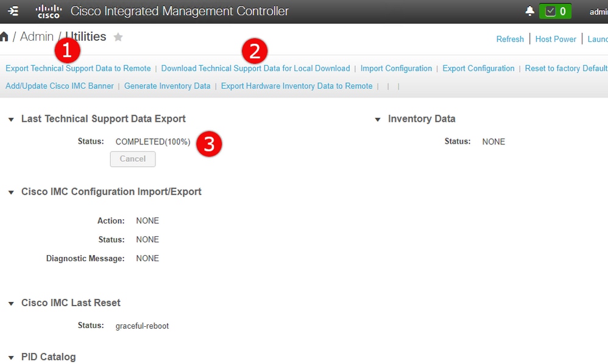Screen dimensions: 608x364
Task: Collapse the Inventory Data section
Action: tap(378, 120)
